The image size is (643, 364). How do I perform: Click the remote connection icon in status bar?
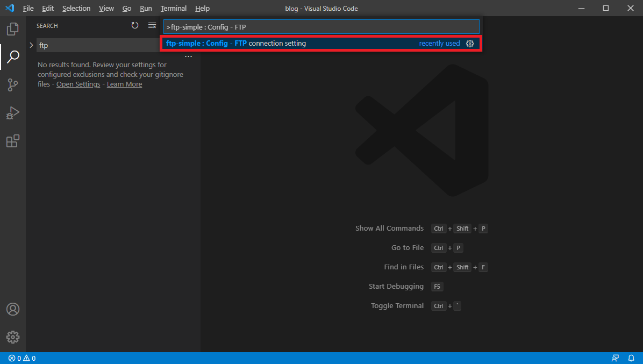click(x=615, y=358)
